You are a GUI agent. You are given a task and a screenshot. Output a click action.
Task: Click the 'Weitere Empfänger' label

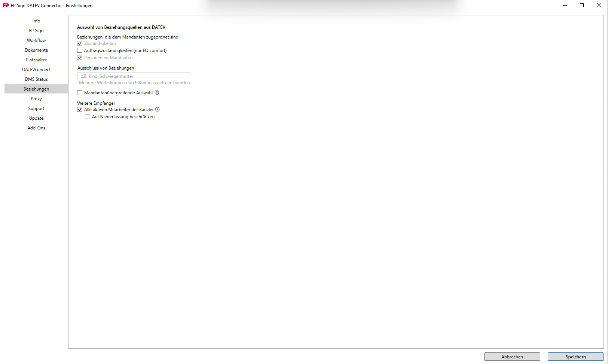click(96, 103)
